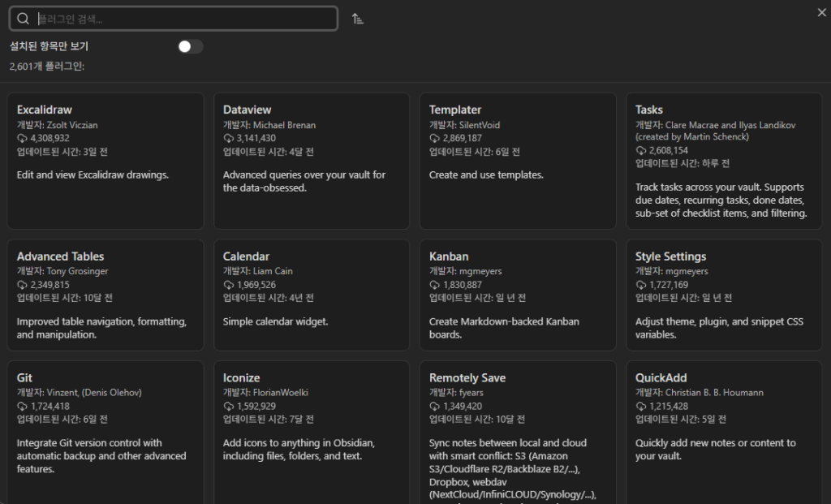This screenshot has width=831, height=504.
Task: Click 'Add icons to anything in Obsidian' description
Action: tap(299, 450)
